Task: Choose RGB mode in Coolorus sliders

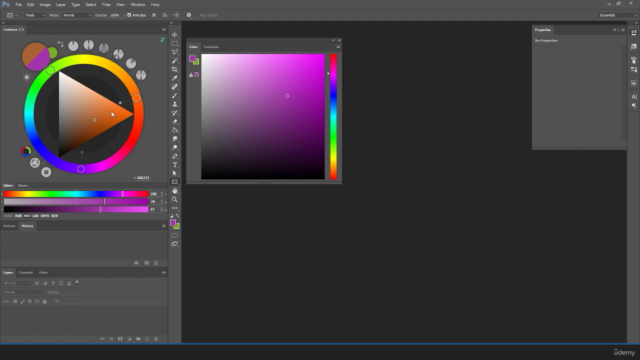Action: 18,216
